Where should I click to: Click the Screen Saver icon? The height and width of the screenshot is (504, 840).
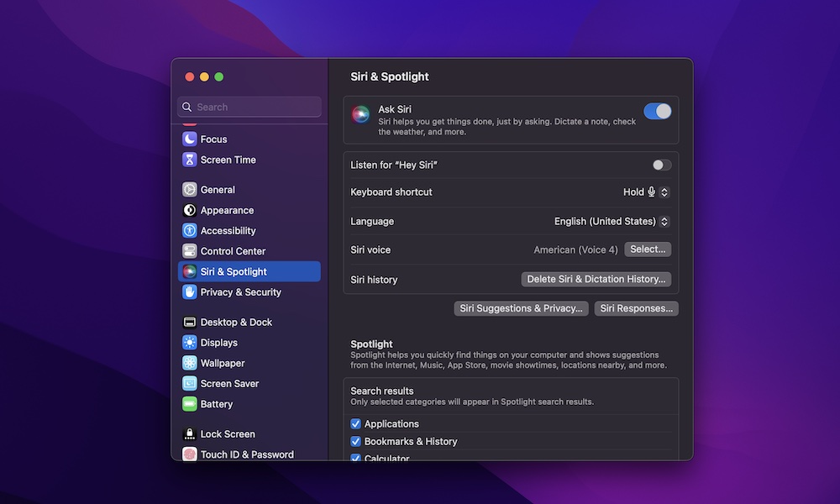[x=189, y=384]
